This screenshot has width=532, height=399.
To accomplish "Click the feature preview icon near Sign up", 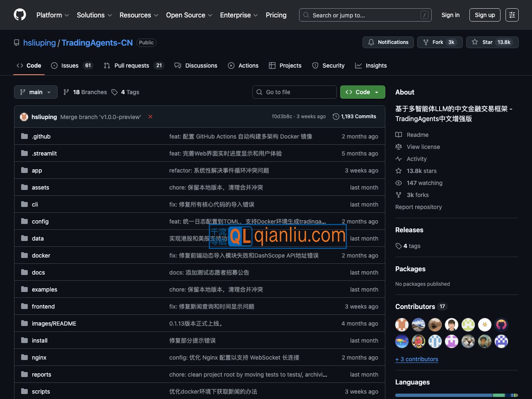I will tap(512, 15).
